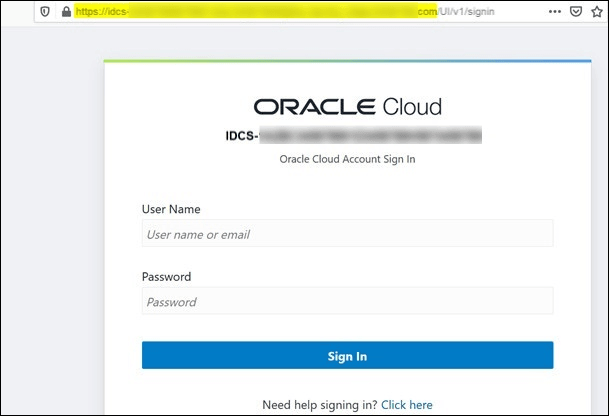Screen dimensions: 609x416
Task: Open the 'Click here' help link
Action: coord(407,405)
